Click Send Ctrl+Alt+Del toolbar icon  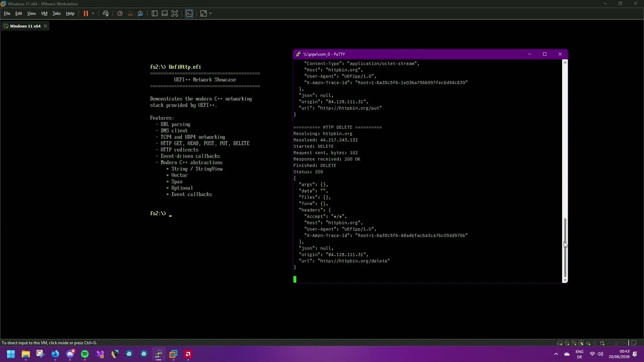(106, 14)
